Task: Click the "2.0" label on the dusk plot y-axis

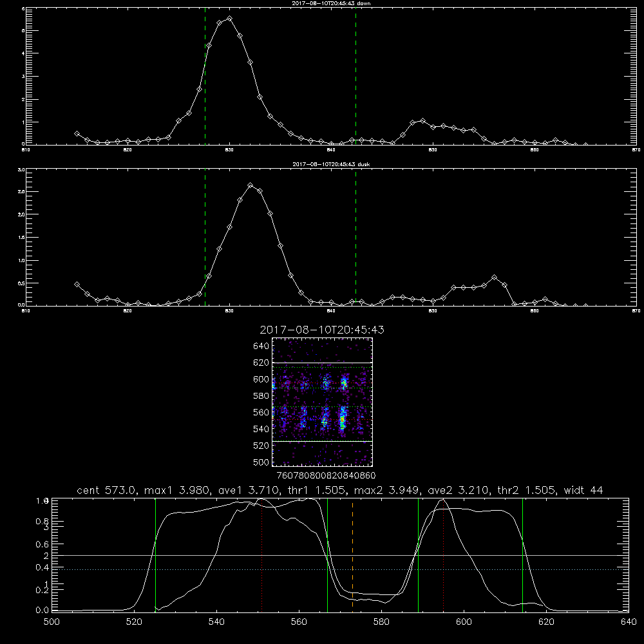Action: tap(21, 214)
